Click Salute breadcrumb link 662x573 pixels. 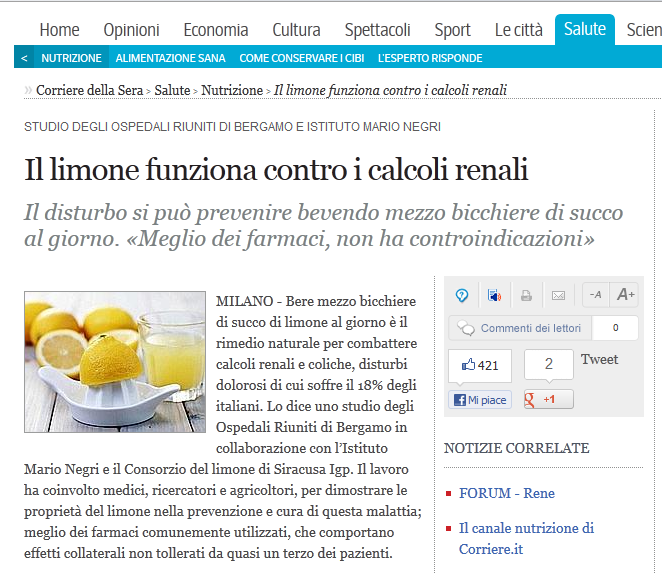pyautogui.click(x=172, y=90)
